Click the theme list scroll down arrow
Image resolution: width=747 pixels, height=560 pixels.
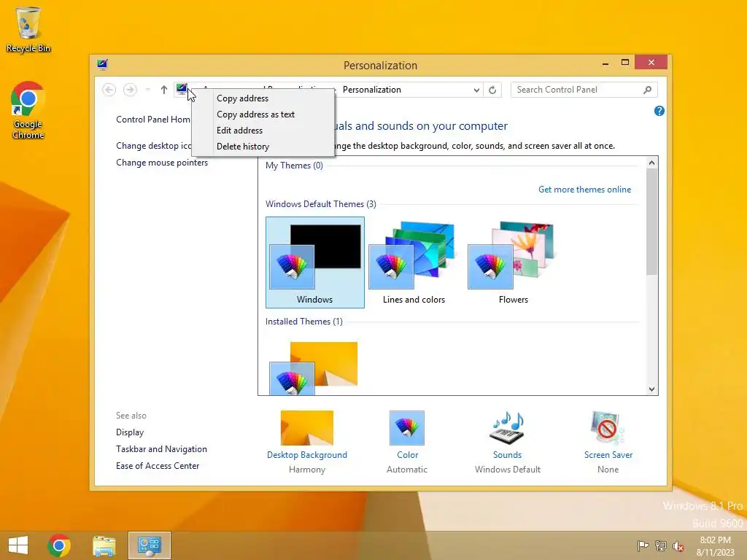point(651,389)
